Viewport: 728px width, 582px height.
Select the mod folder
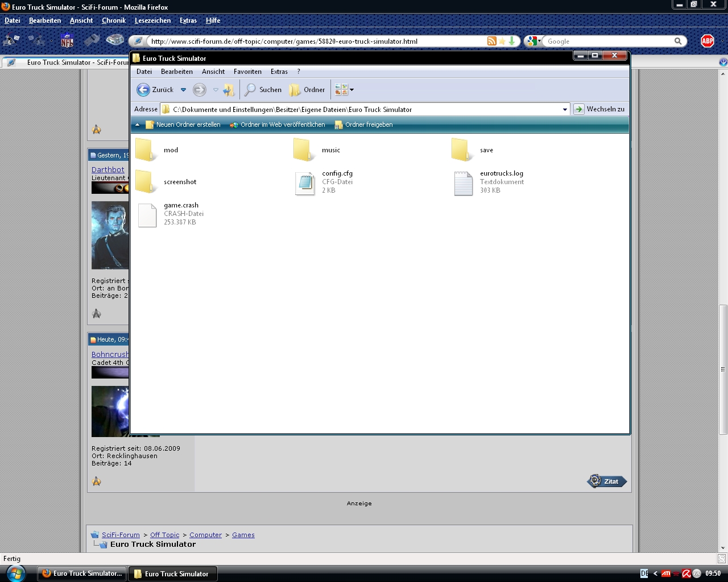(146, 150)
